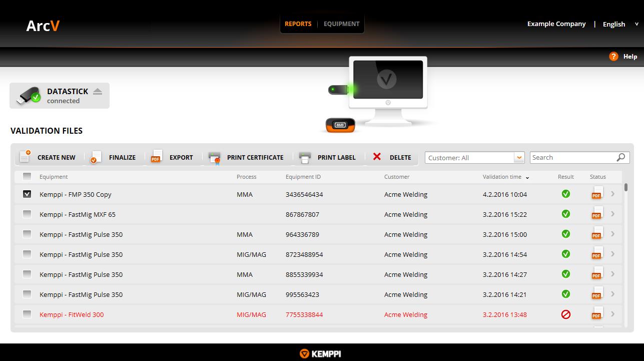The image size is (644, 361).
Task: Expand the row chevron for the 3.2.2016 14:21 validation
Action: [612, 294]
